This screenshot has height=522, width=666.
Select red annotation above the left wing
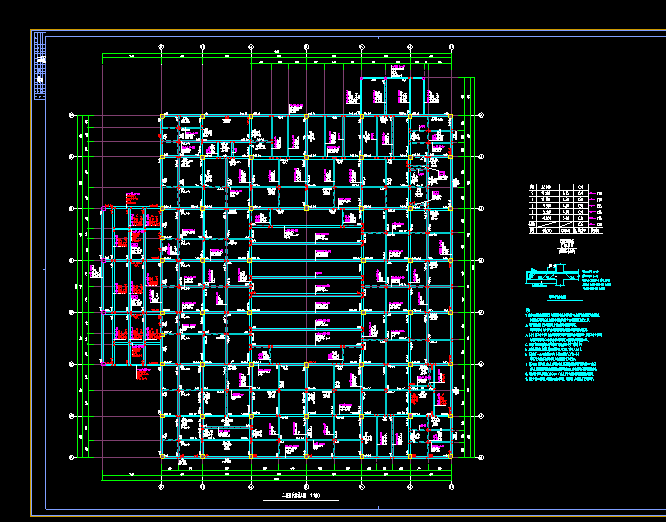[130, 195]
